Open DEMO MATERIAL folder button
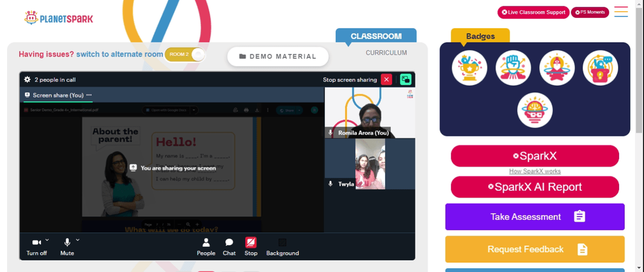Screen dimensions: 644x272 (x=278, y=57)
